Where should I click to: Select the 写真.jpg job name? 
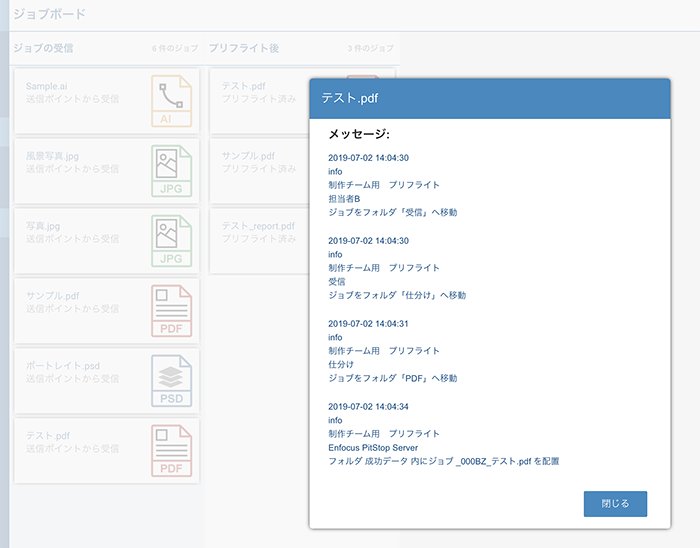tap(43, 226)
